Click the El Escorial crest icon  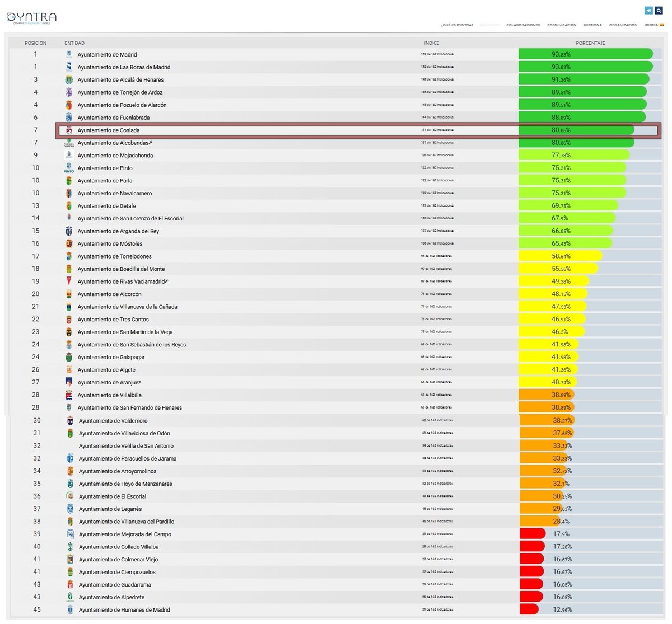[70, 496]
